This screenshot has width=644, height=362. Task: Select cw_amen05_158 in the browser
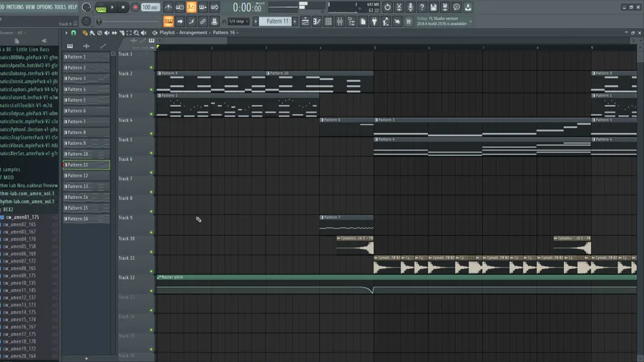[x=19, y=247]
